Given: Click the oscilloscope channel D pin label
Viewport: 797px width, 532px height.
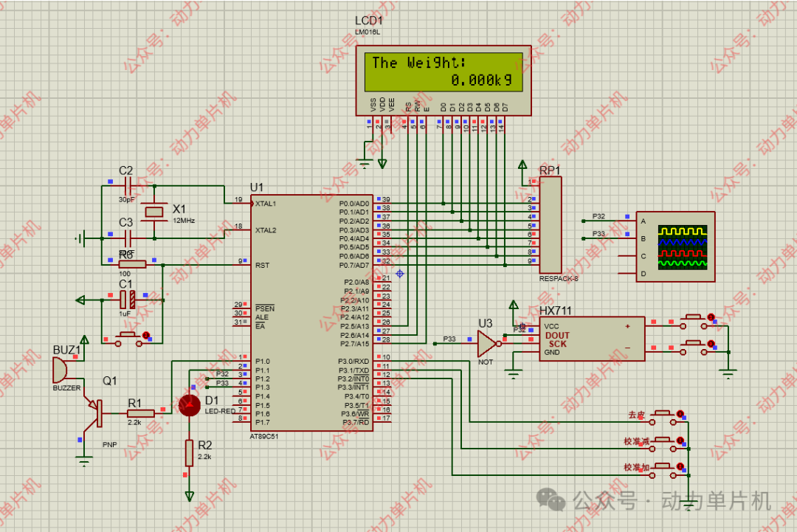Looking at the screenshot, I should [x=643, y=273].
